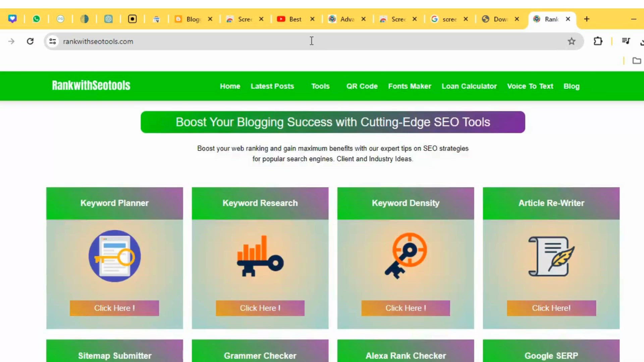
Task: Click the WhatsApp pinned tab icon
Action: click(37, 19)
